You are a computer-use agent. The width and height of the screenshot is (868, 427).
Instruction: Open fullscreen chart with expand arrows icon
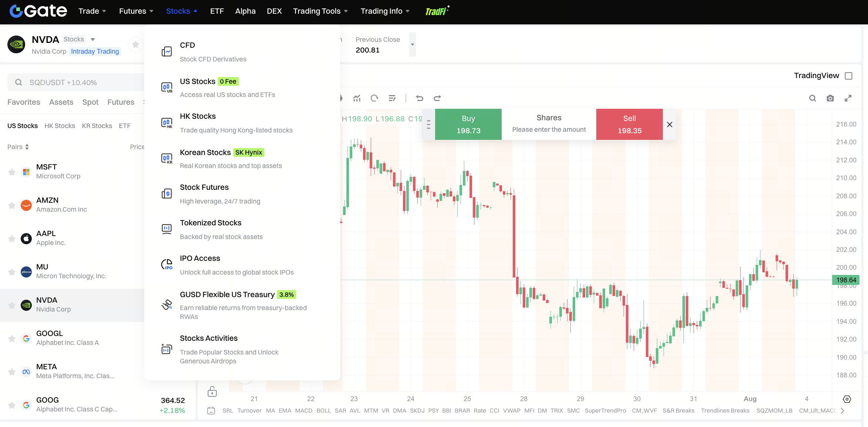848,98
